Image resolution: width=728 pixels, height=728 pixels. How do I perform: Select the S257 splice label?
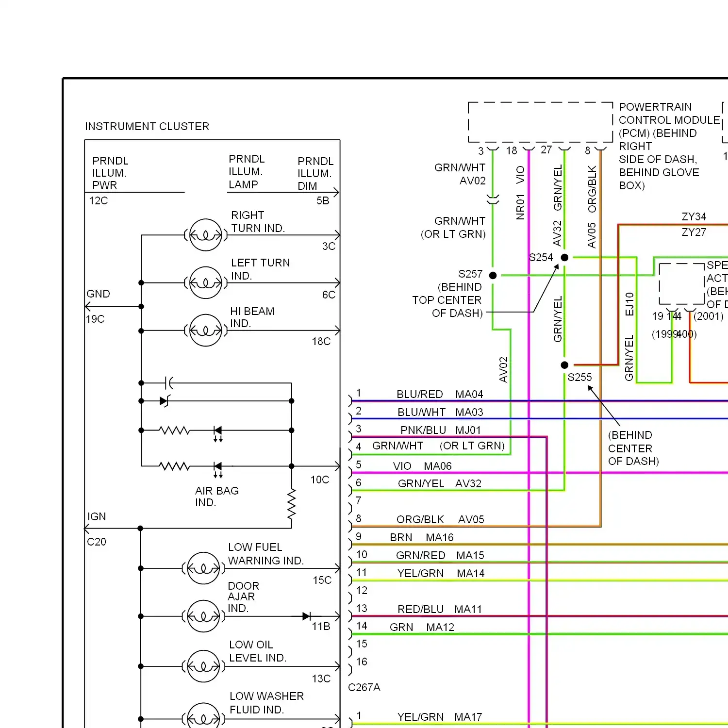(470, 274)
